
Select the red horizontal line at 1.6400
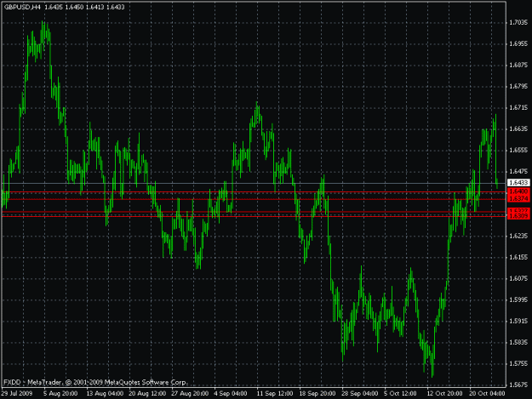[254, 192]
